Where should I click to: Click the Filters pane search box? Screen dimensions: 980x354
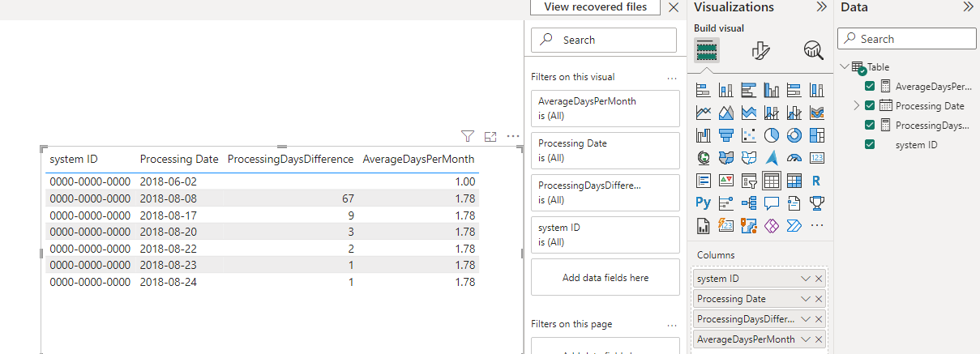[x=604, y=40]
